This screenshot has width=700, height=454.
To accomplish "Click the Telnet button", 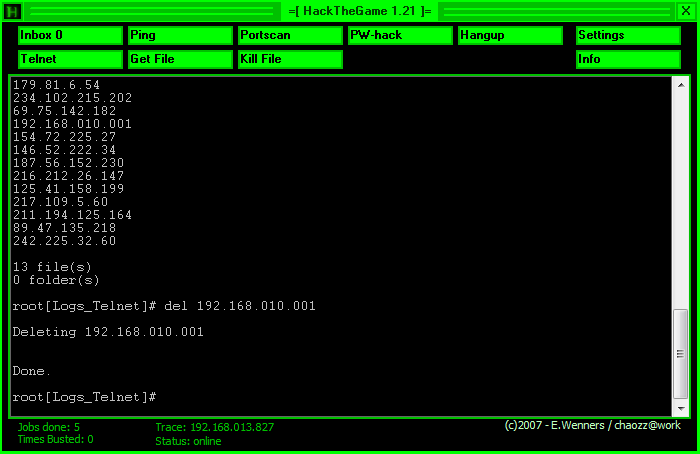I will (x=71, y=59).
